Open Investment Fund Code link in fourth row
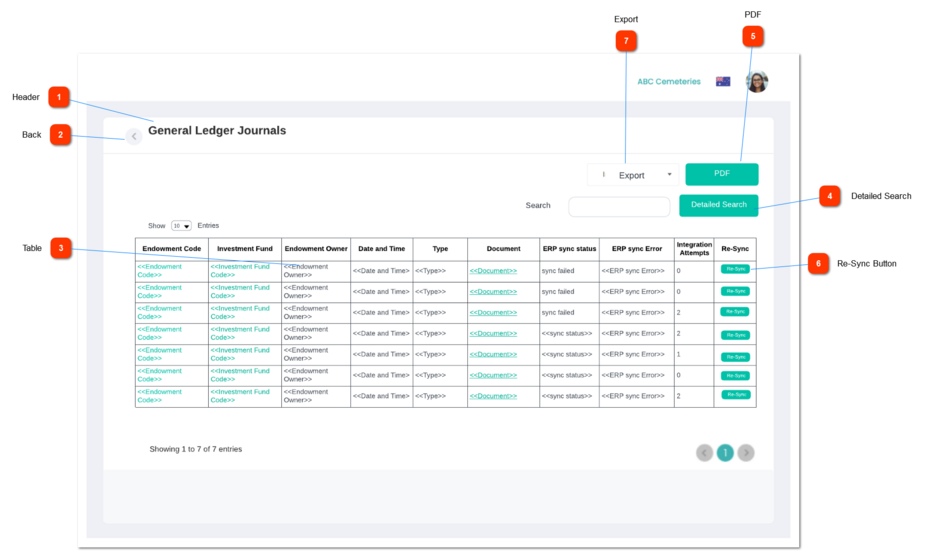The height and width of the screenshot is (552, 926). [240, 333]
